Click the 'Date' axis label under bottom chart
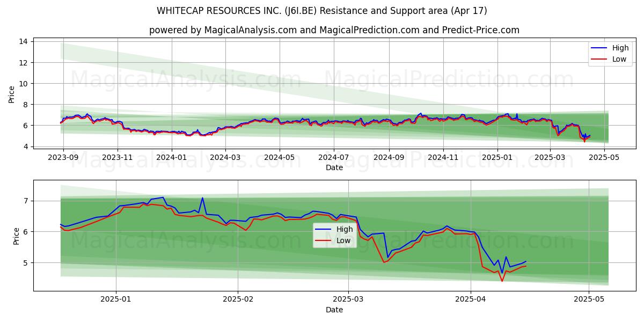The image size is (644, 322). (x=334, y=310)
